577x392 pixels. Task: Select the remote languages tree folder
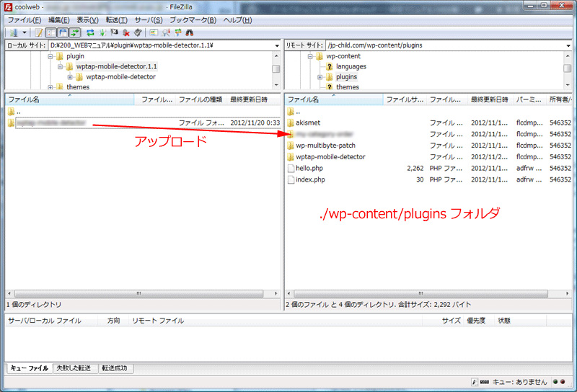pos(351,66)
